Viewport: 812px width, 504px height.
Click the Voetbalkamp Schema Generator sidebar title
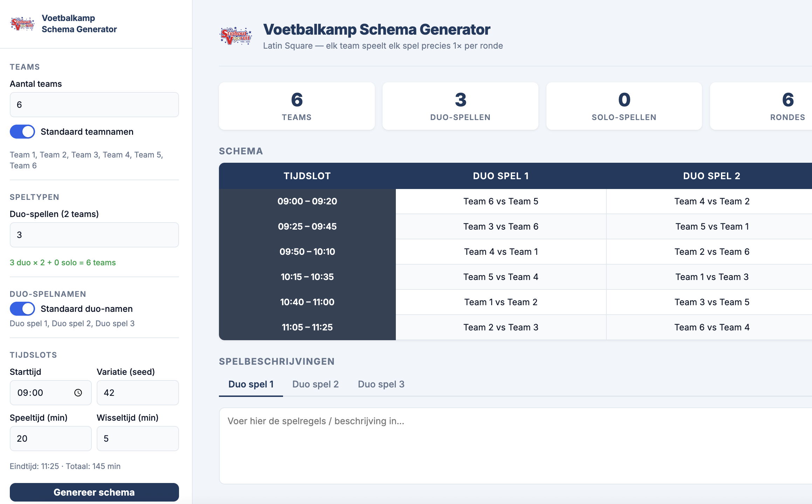click(x=79, y=23)
